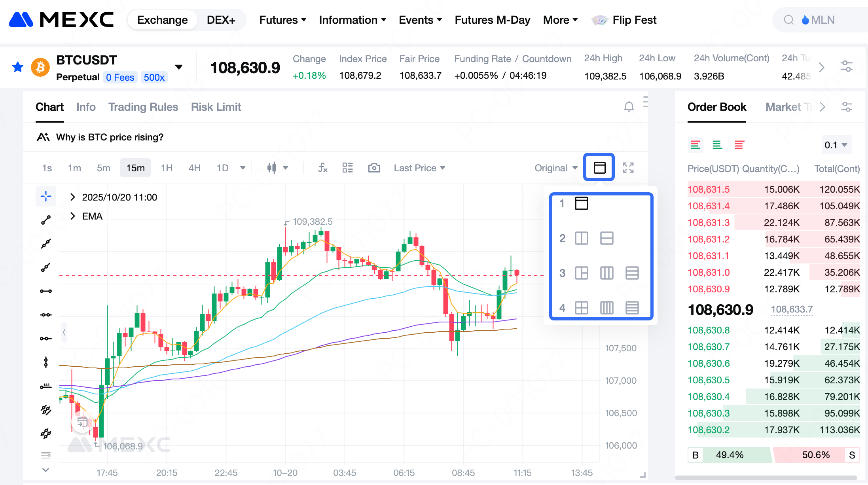Select two-chart side-by-side layout
The width and height of the screenshot is (868, 485).
[x=581, y=238]
